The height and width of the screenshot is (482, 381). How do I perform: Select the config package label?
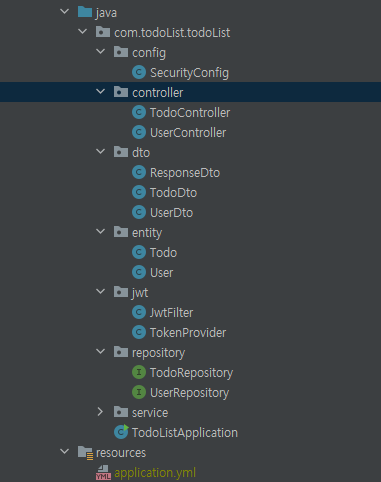149,53
